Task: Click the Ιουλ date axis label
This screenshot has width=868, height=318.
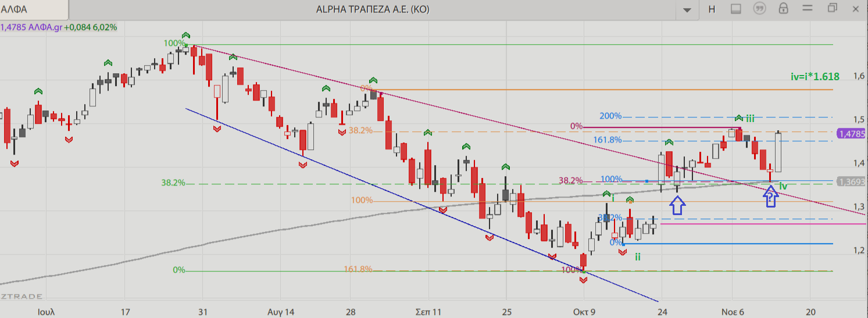Action: [x=45, y=311]
